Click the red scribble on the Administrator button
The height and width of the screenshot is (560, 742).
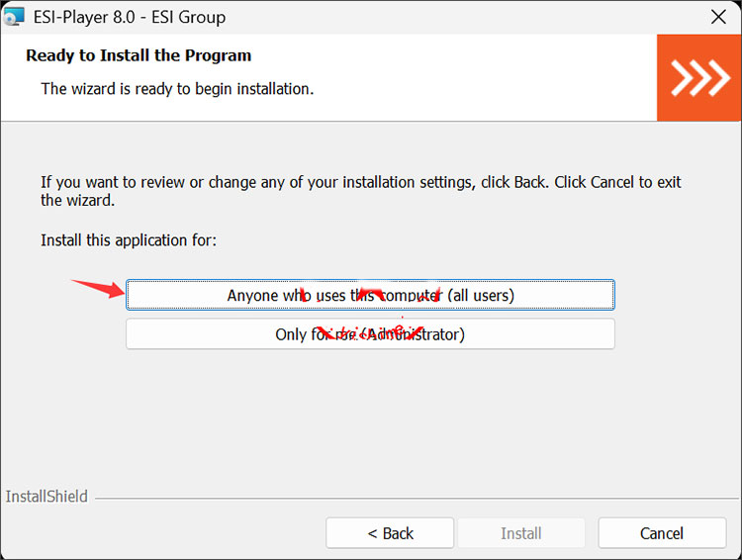(368, 330)
